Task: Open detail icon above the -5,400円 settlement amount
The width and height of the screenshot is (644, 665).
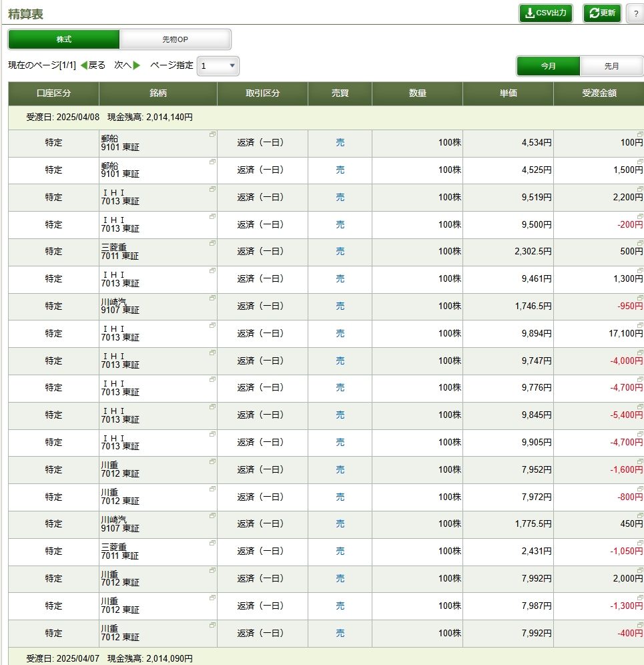Action: 640,407
